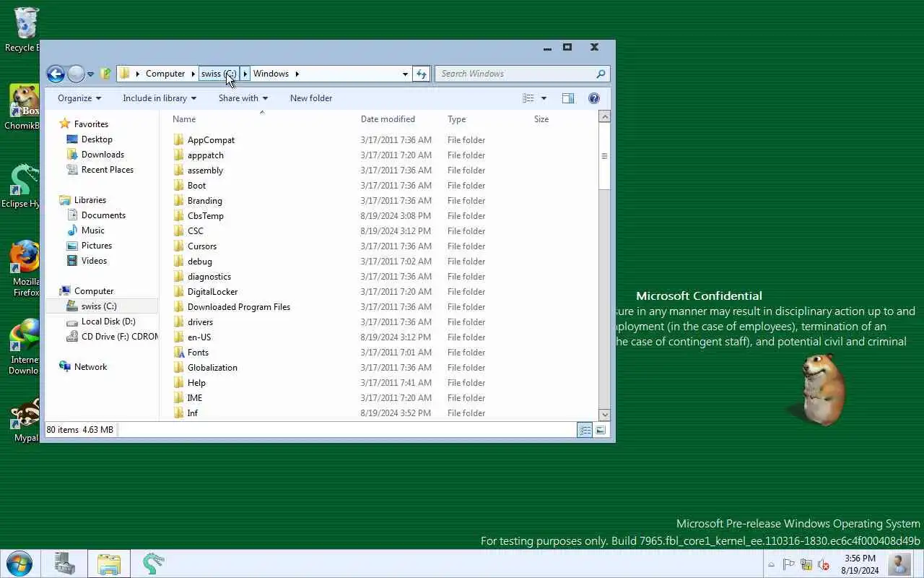Click the scroll up arrow of file list

coord(605,116)
